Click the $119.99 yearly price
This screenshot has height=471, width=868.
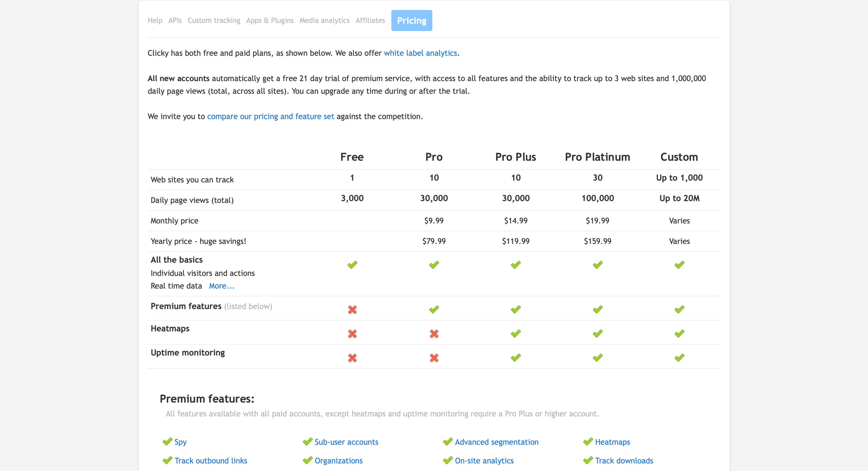point(516,241)
